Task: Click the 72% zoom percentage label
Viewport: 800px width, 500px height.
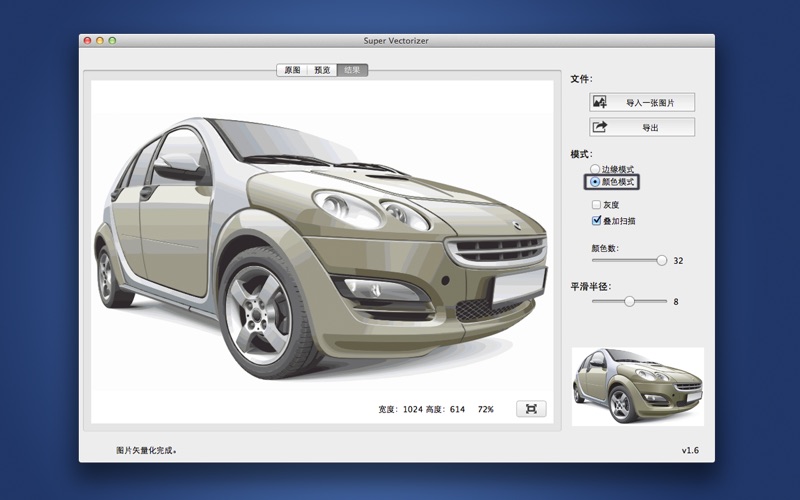Action: coord(485,410)
